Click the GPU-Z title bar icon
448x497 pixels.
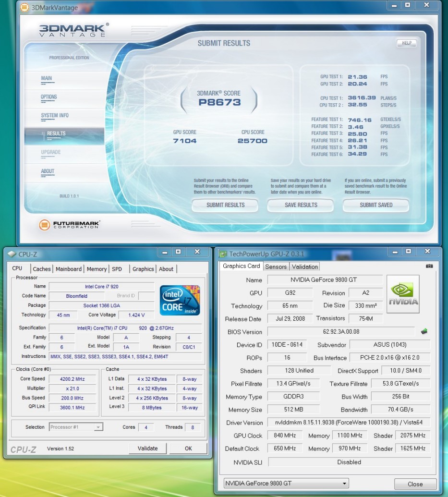click(223, 254)
